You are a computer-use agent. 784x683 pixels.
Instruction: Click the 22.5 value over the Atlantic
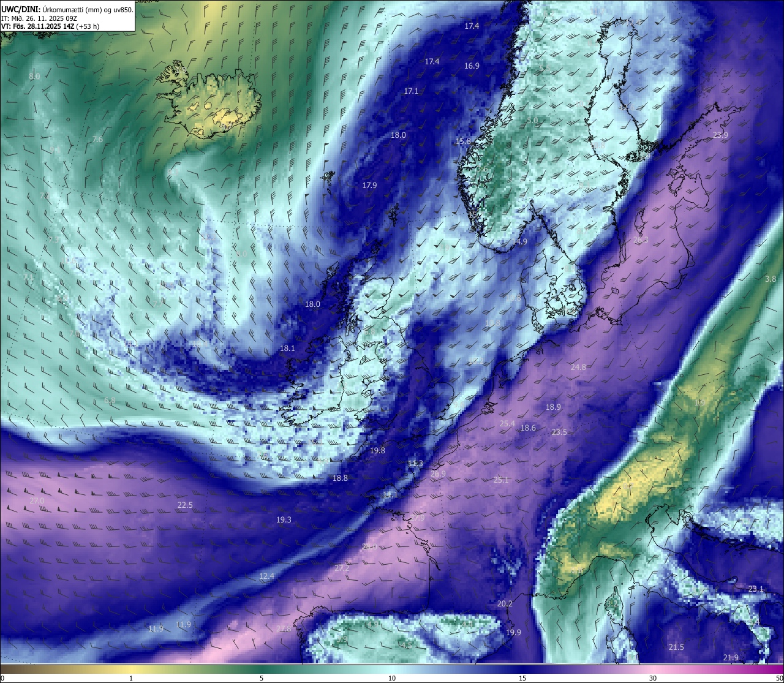pyautogui.click(x=185, y=505)
